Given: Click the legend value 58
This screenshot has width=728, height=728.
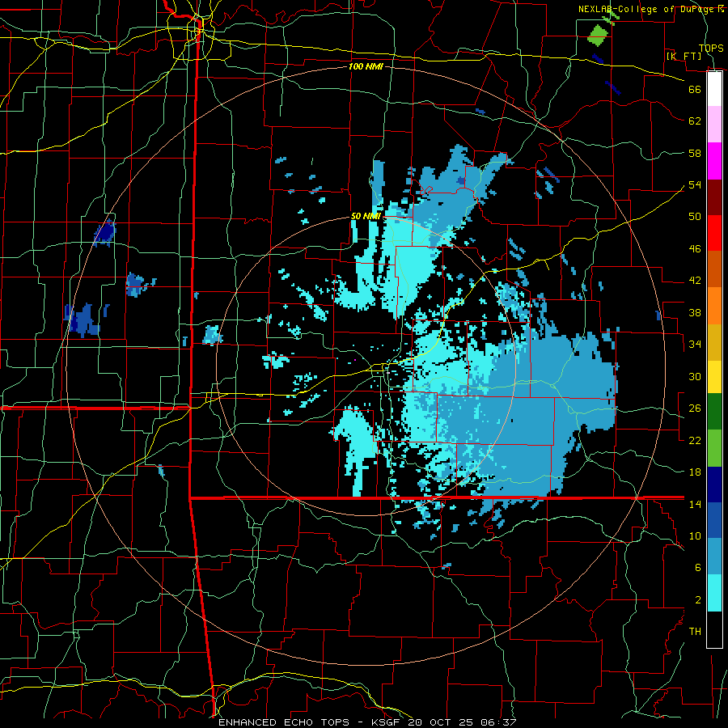Looking at the screenshot, I should click(695, 153).
